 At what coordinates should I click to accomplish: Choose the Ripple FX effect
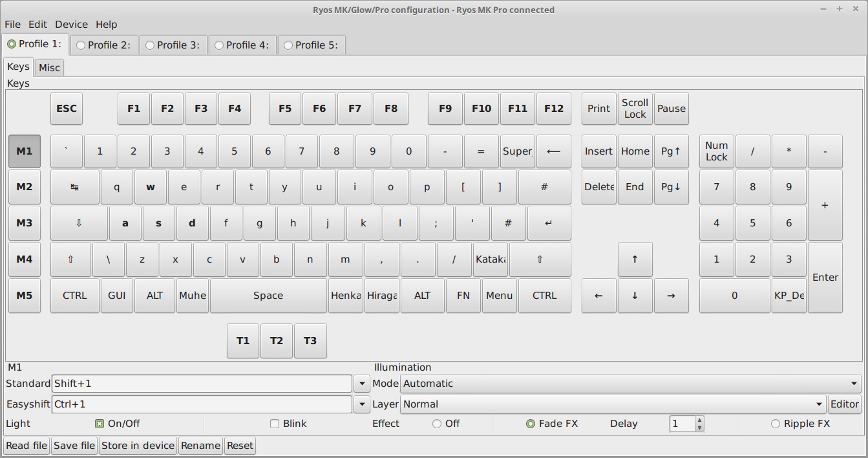(776, 424)
